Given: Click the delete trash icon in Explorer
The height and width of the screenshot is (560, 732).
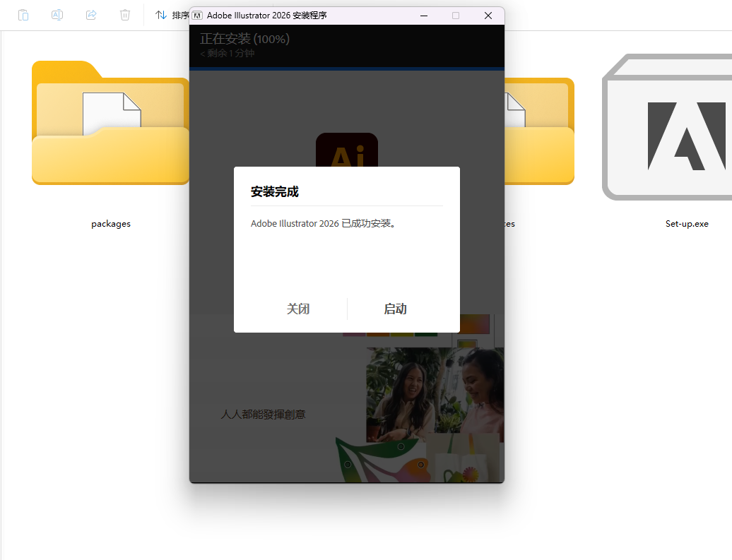Looking at the screenshot, I should point(124,15).
